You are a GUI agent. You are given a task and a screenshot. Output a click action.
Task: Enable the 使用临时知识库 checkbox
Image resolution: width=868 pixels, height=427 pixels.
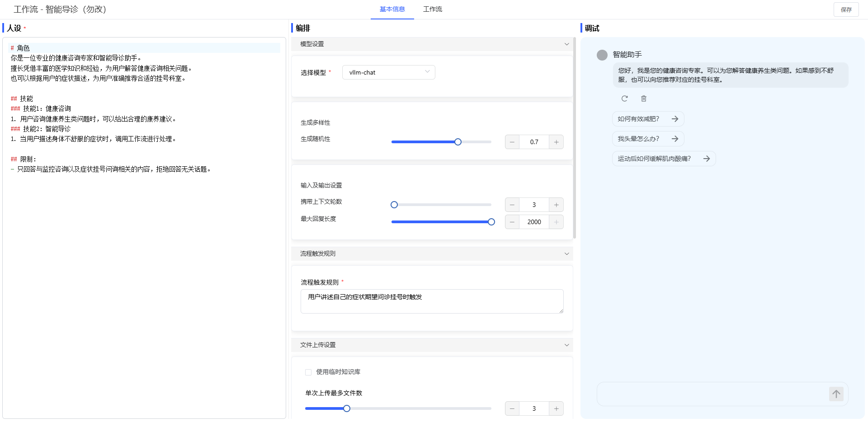(x=308, y=372)
